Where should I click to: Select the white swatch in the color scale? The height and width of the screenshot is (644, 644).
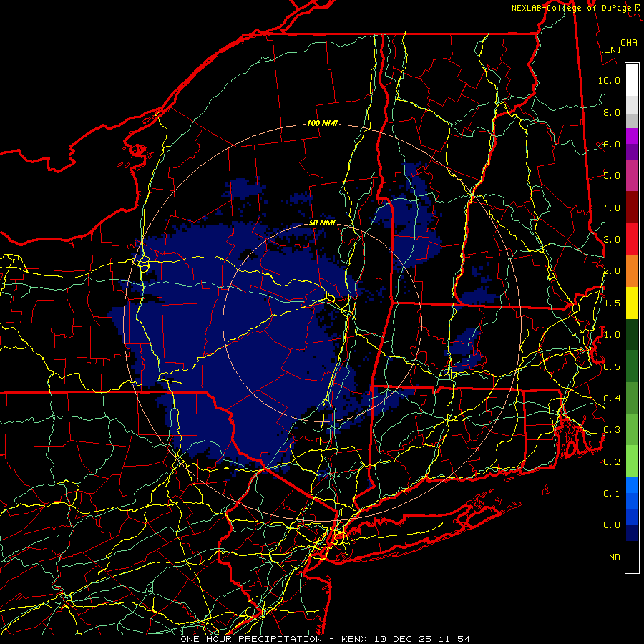pos(632,80)
